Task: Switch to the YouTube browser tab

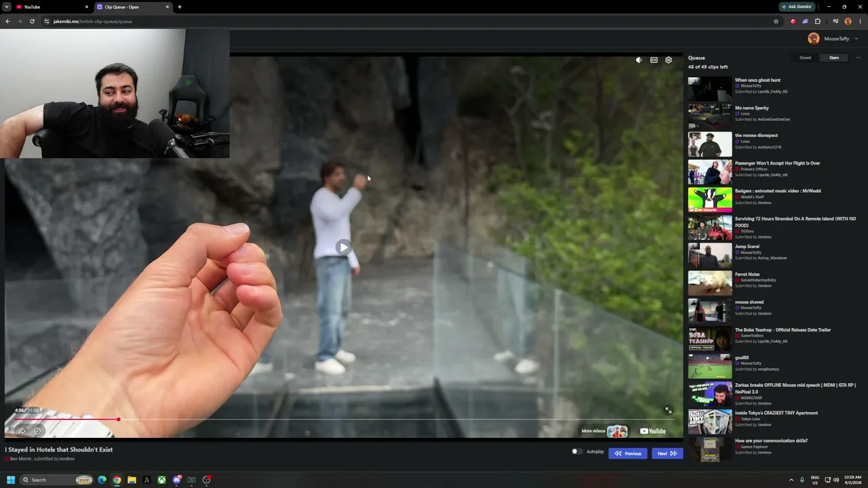Action: click(52, 7)
